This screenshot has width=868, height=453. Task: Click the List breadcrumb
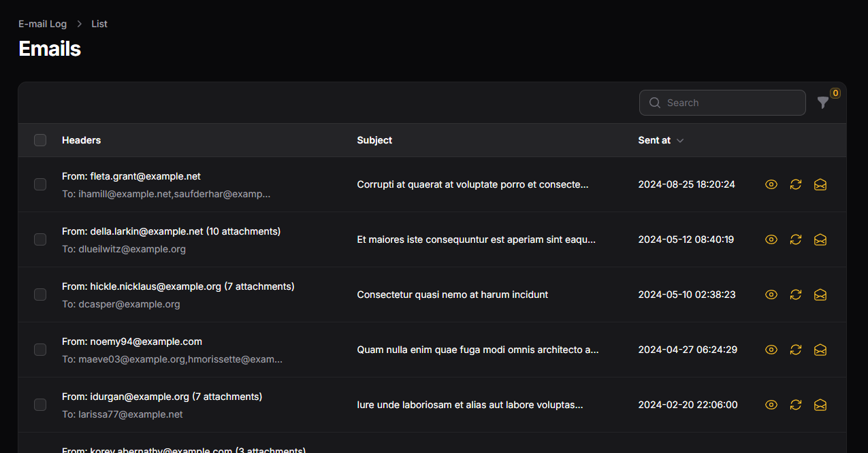coord(99,24)
